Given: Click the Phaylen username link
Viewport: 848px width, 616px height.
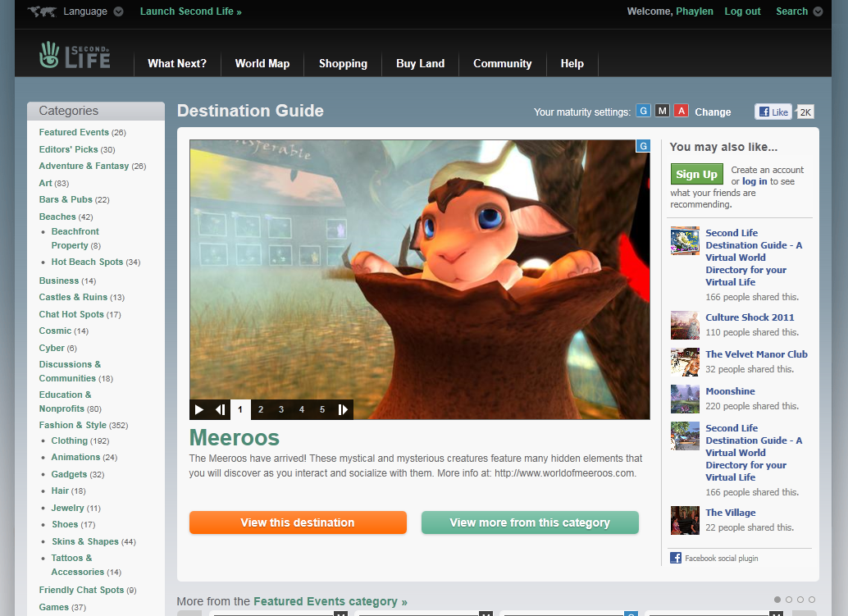Looking at the screenshot, I should [x=695, y=11].
